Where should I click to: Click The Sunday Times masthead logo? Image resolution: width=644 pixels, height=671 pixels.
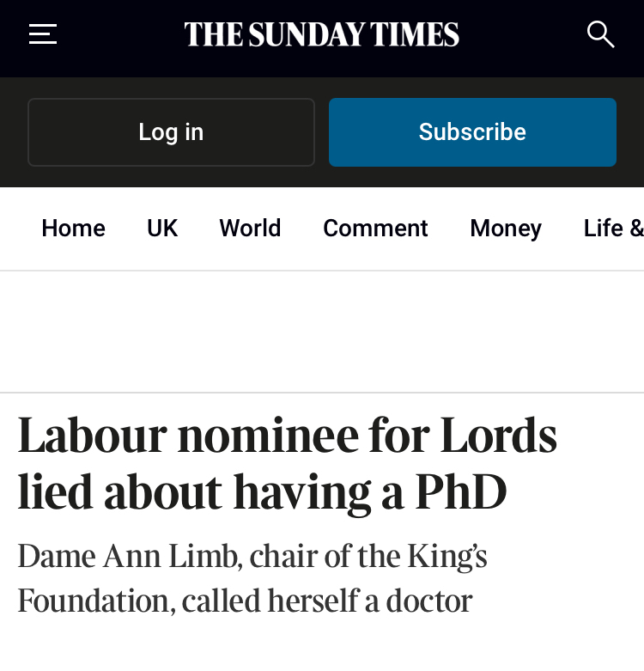click(322, 34)
